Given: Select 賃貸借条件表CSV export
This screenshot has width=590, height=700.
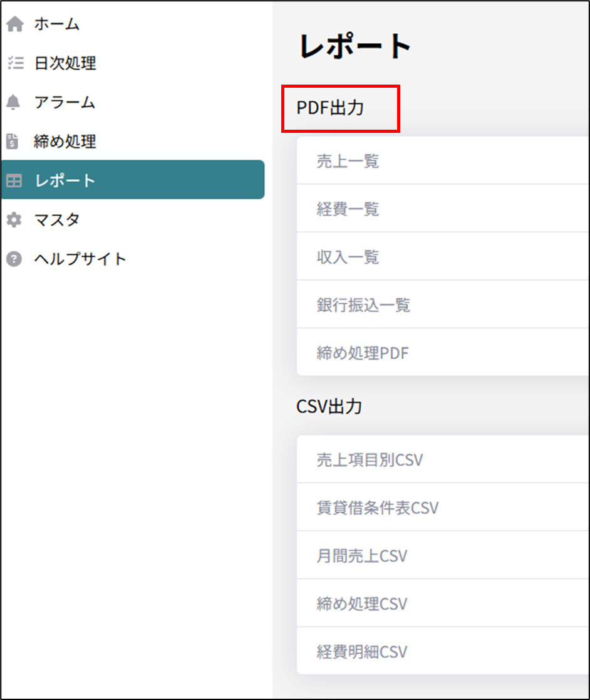Looking at the screenshot, I should pyautogui.click(x=377, y=508).
